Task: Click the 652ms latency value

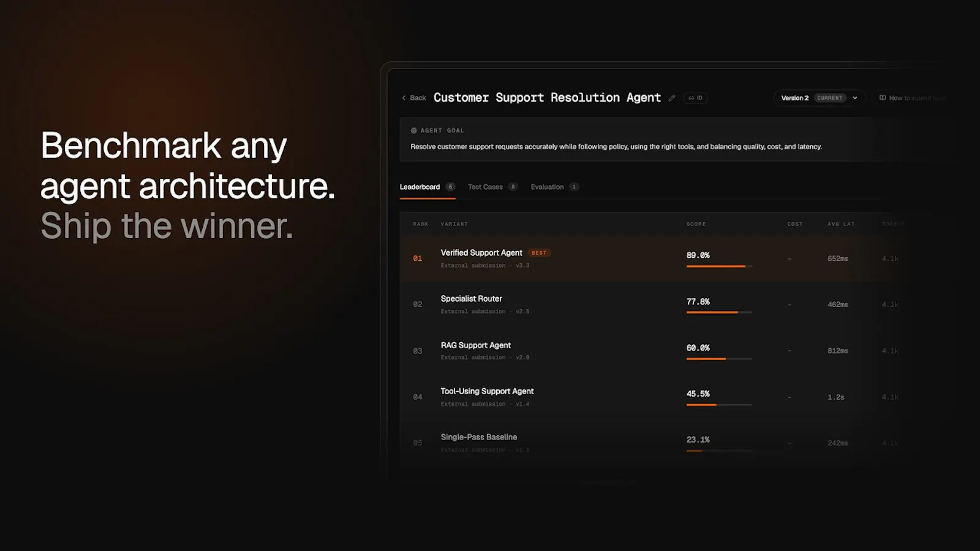Action: click(x=838, y=259)
